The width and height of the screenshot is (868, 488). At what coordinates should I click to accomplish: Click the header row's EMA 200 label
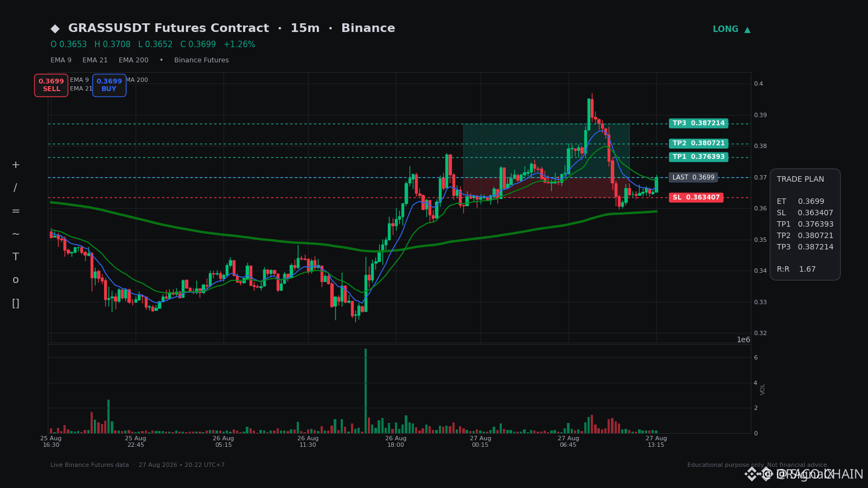pos(133,60)
